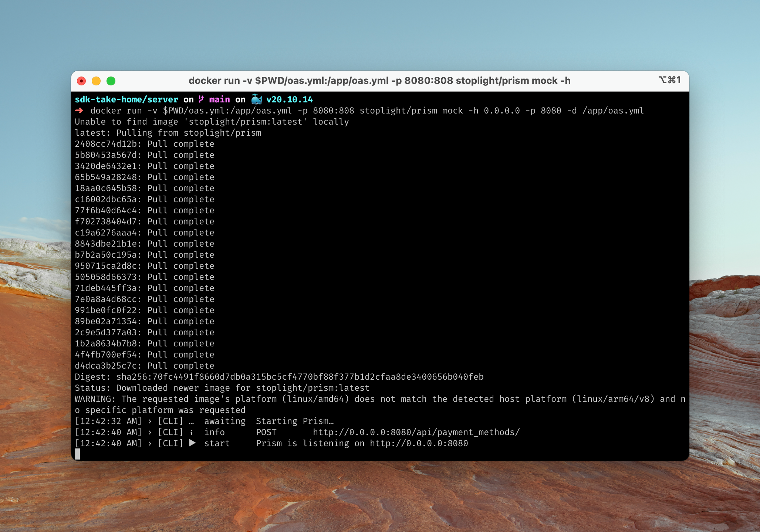Click the terminal cursor block at bottom

click(x=77, y=454)
